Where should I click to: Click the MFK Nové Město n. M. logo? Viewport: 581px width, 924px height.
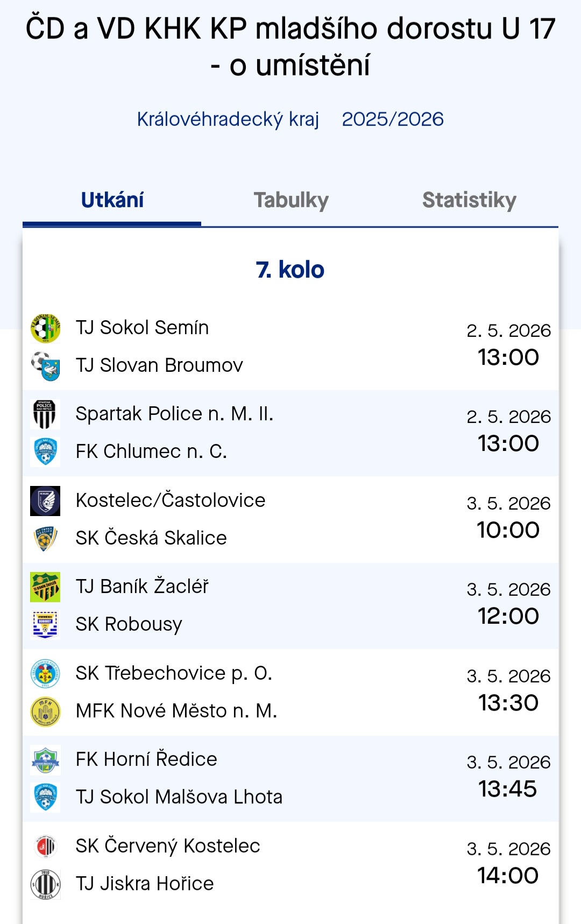[x=45, y=711]
